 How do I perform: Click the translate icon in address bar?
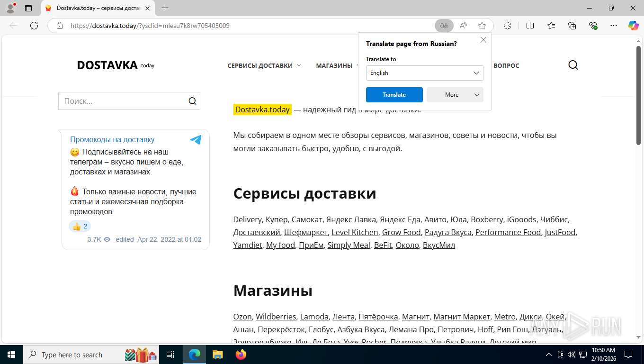point(444,26)
